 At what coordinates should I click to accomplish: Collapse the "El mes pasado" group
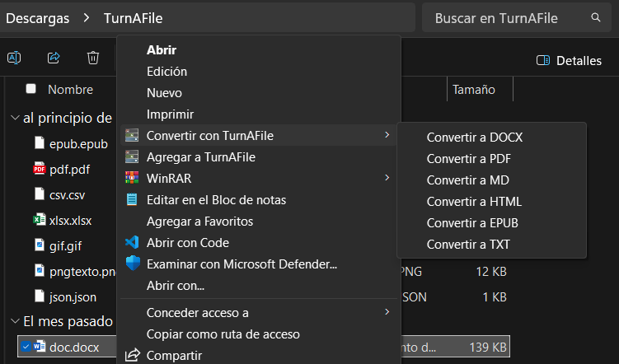15,321
